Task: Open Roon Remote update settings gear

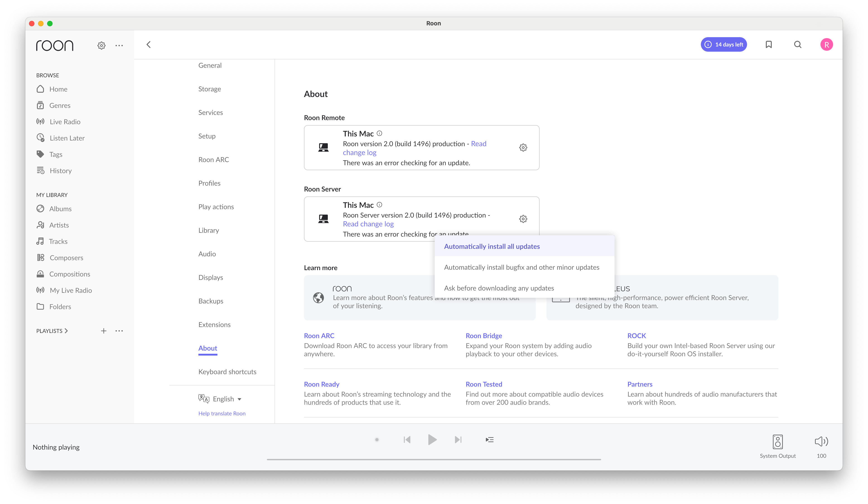Action: pos(523,148)
